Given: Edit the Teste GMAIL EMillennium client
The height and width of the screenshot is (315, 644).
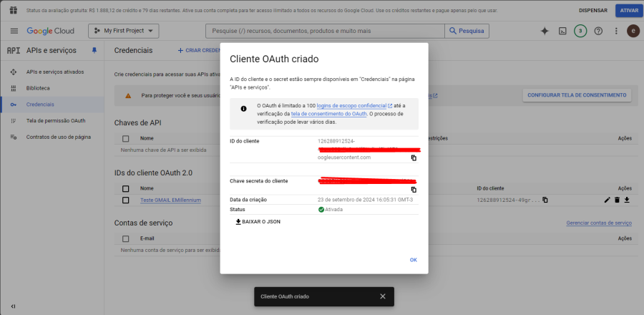Looking at the screenshot, I should click(608, 200).
